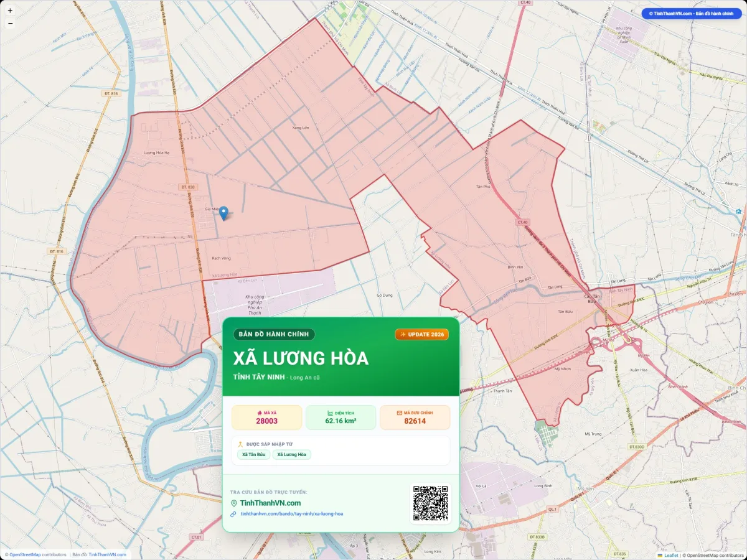747x560 pixels.
Task: Click the Xuân Hòa map label
Action: [x=638, y=370]
